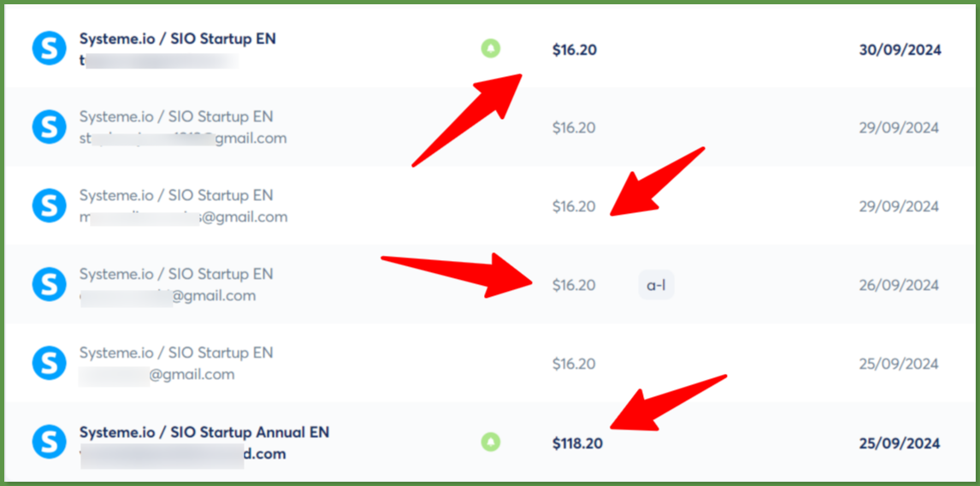This screenshot has height=486, width=980.
Task: Click the Systeme.io logo on the 26/09/2024 row
Action: (x=49, y=284)
